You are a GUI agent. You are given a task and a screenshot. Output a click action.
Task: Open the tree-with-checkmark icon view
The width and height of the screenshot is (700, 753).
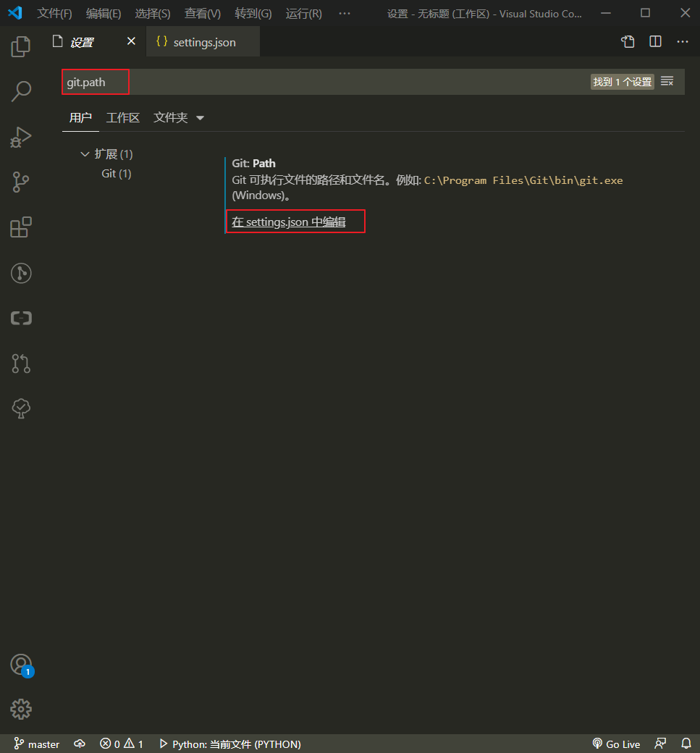(x=21, y=408)
